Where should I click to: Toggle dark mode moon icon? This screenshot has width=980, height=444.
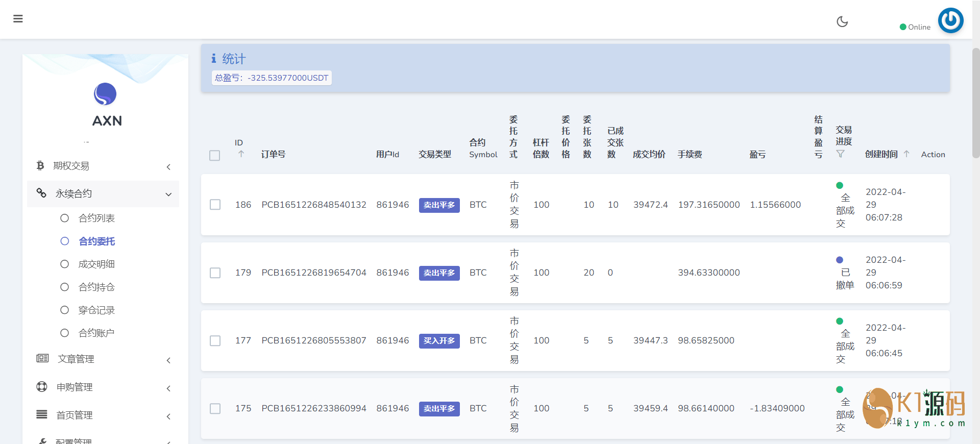pyautogui.click(x=842, y=21)
